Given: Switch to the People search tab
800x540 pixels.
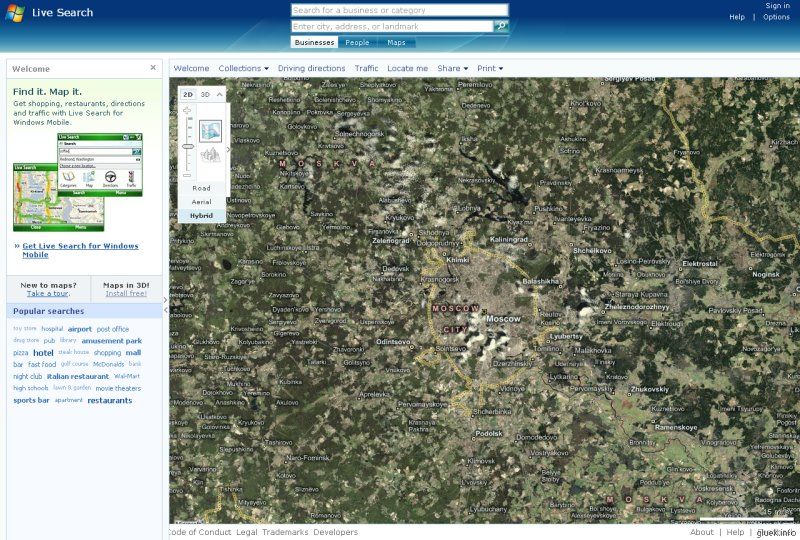Looking at the screenshot, I should 357,42.
